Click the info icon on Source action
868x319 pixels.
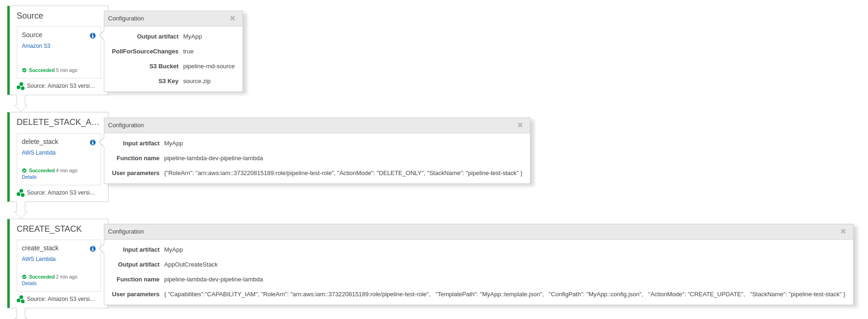[93, 36]
